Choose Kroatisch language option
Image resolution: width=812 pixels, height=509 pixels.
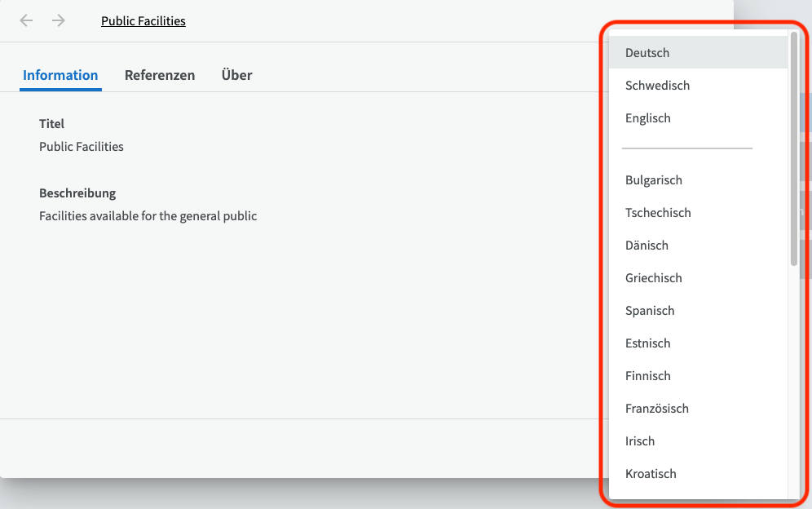651,474
